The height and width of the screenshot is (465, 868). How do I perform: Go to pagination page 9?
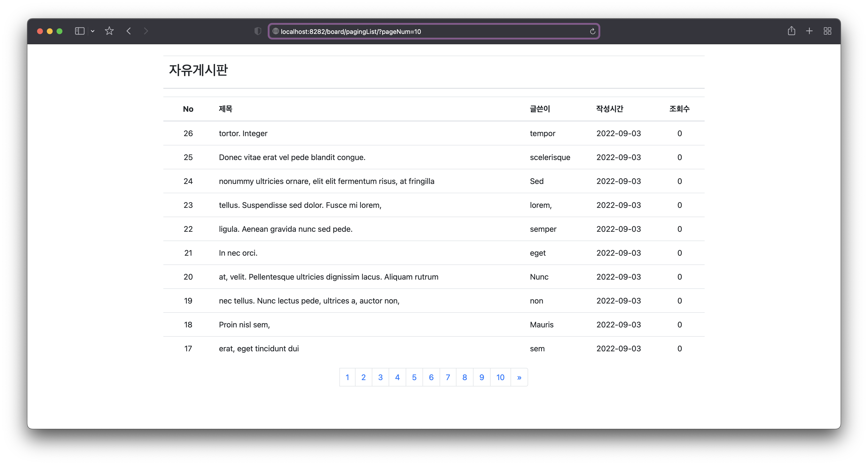(x=482, y=377)
